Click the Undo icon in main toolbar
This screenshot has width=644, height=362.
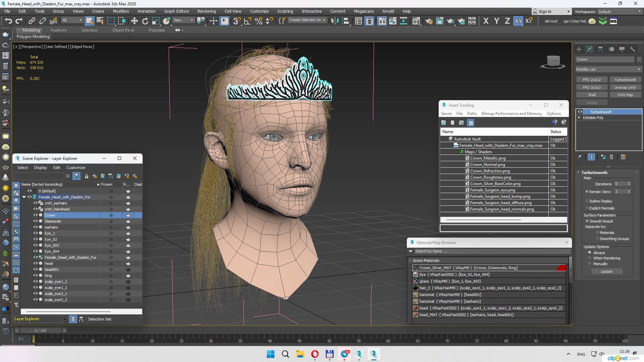click(8, 21)
